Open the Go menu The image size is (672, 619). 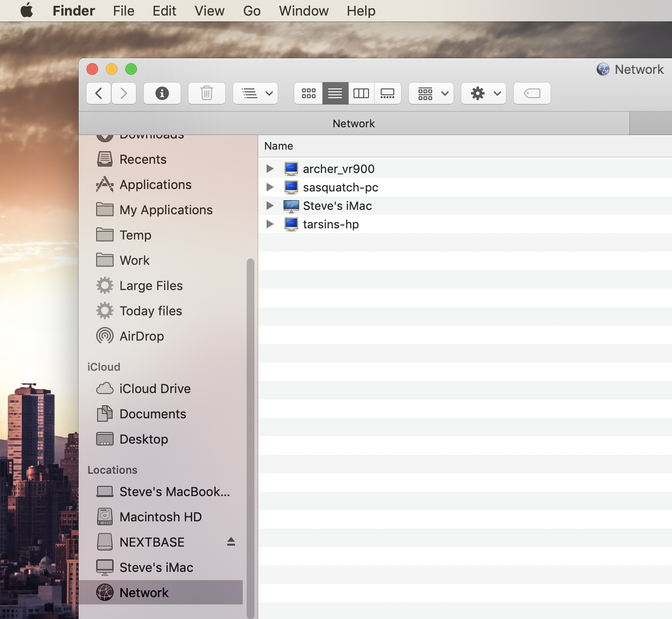[252, 11]
